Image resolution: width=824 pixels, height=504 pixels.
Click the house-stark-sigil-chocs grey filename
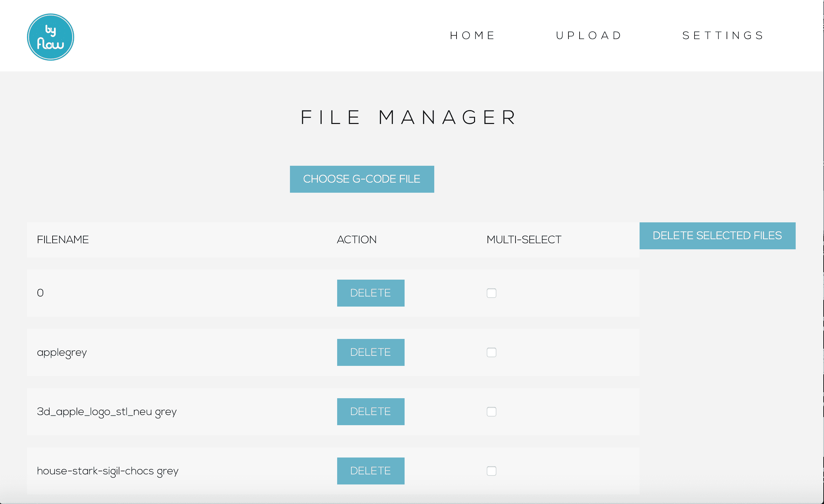[x=108, y=471]
